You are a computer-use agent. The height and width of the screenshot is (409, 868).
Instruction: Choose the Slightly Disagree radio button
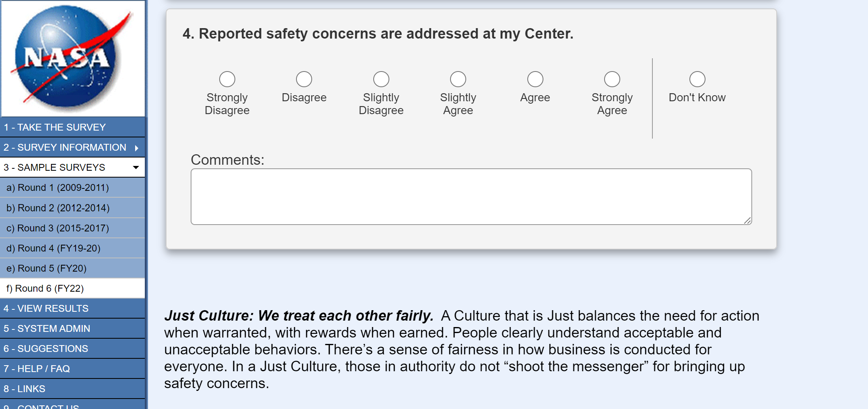point(381,79)
